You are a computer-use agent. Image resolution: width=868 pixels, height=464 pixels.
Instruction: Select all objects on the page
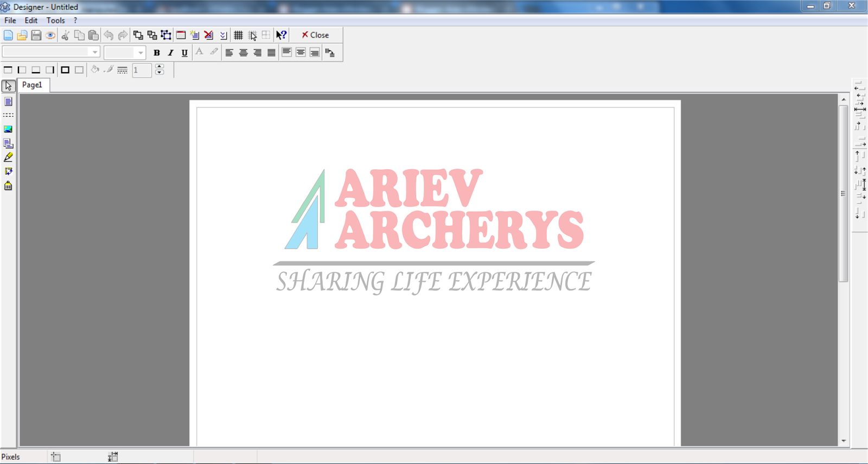[x=167, y=35]
